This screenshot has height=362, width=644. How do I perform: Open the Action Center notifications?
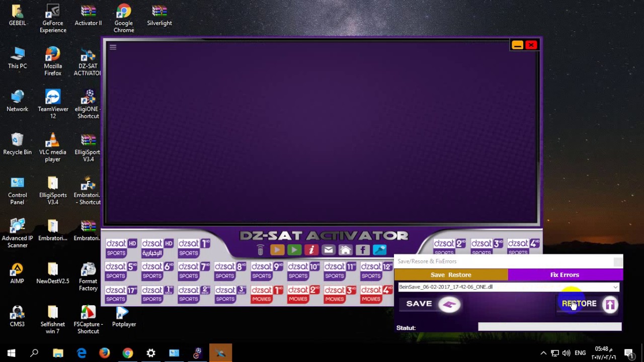click(629, 353)
